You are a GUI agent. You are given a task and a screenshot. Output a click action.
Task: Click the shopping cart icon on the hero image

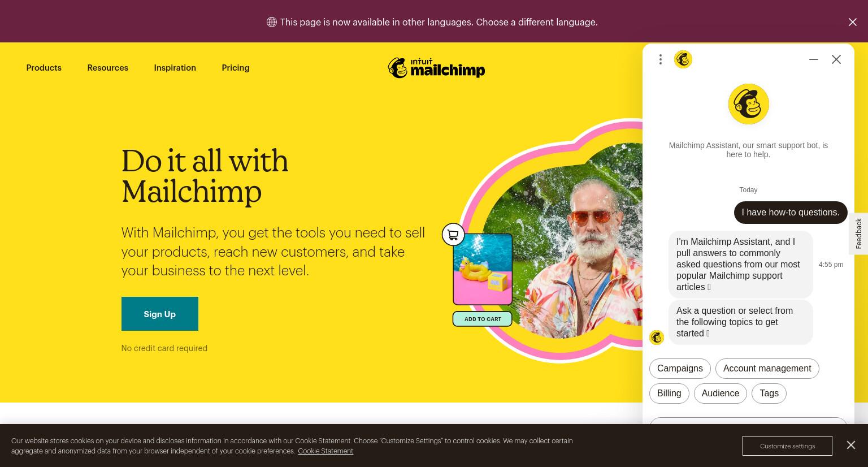point(453,234)
